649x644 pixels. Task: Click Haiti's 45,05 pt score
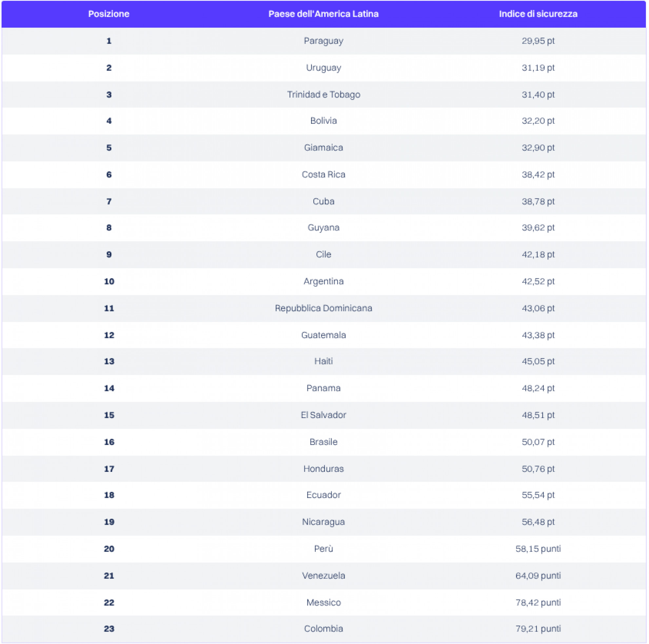coord(538,361)
